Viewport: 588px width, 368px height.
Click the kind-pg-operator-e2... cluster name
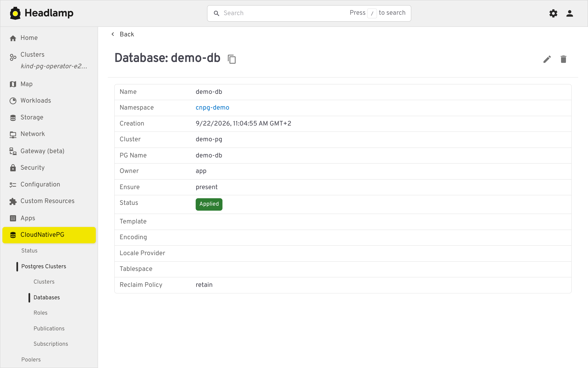click(x=54, y=66)
